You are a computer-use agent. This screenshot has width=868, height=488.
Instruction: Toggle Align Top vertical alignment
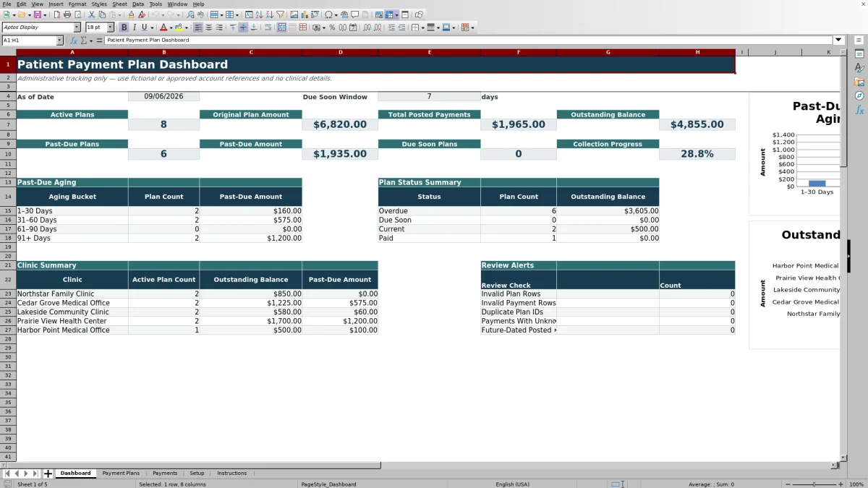tap(233, 27)
